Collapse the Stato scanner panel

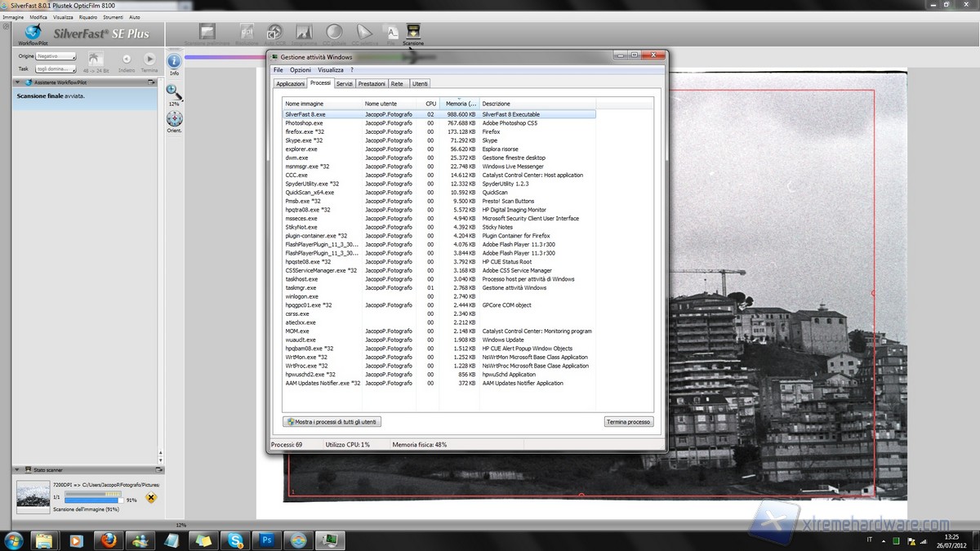click(x=16, y=470)
